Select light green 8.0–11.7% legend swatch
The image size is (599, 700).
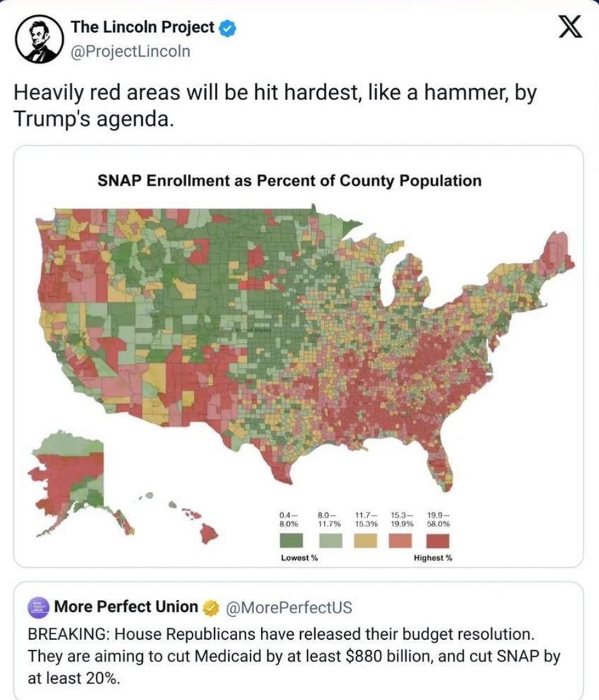pos(329,540)
